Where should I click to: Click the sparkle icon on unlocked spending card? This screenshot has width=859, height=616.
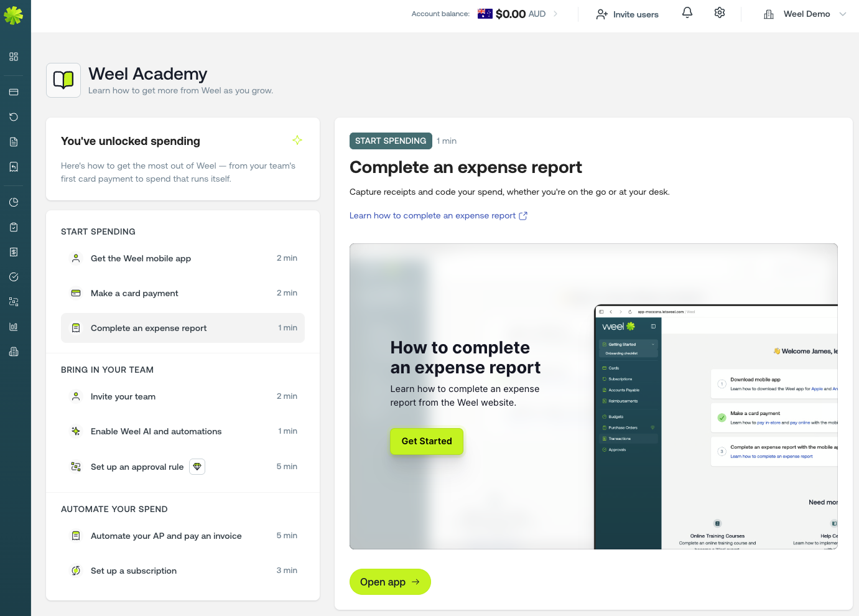[297, 141]
